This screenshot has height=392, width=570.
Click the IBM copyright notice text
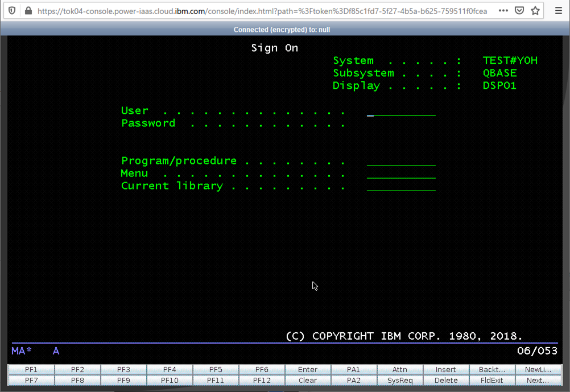coord(404,336)
